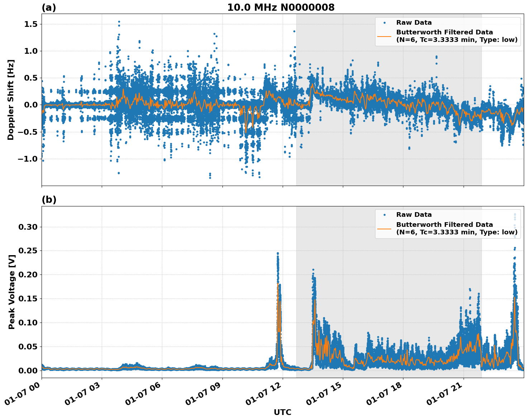The width and height of the screenshot is (527, 420).
Task: Click the panel label (a)
Action: pos(49,6)
